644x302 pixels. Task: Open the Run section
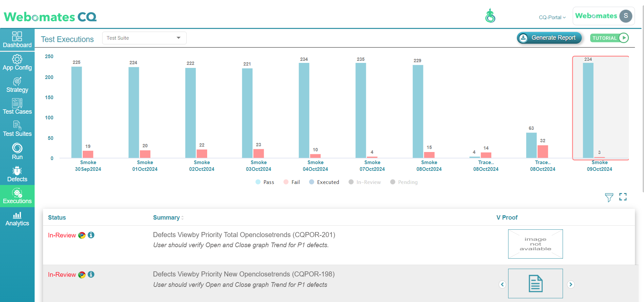pyautogui.click(x=17, y=151)
